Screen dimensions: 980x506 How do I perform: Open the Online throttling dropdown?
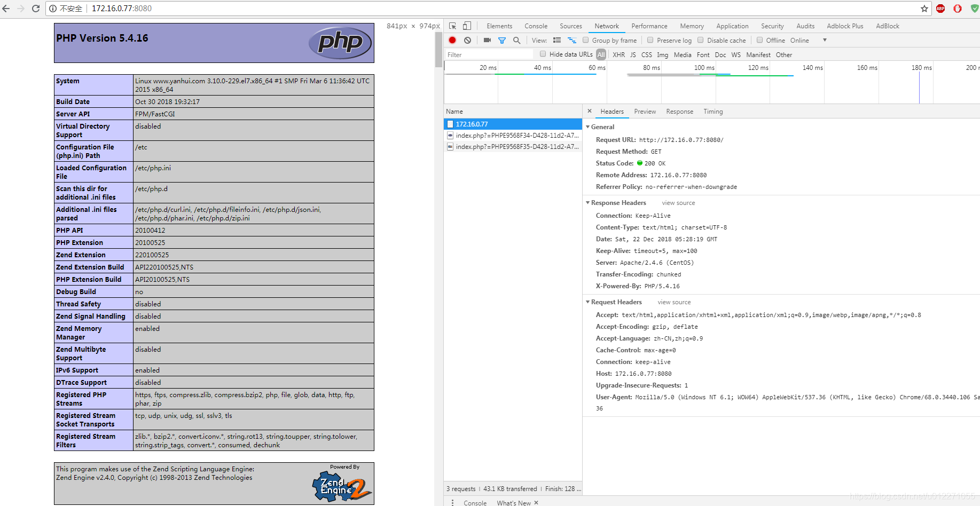pos(808,40)
